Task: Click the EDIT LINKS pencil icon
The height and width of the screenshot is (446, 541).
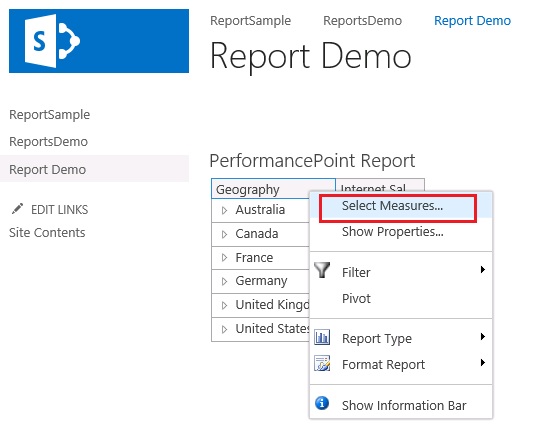Action: (17, 209)
